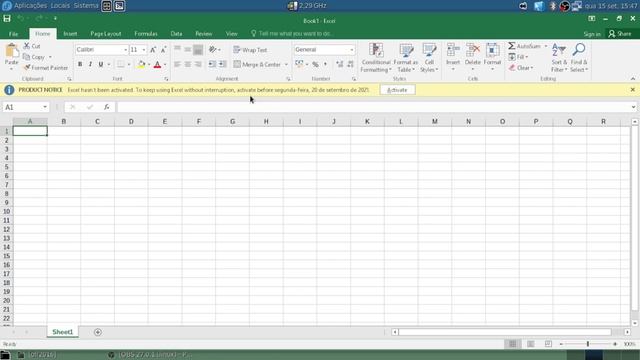The width and height of the screenshot is (640, 360).
Task: Apply the fill color bucket
Action: click(x=141, y=64)
